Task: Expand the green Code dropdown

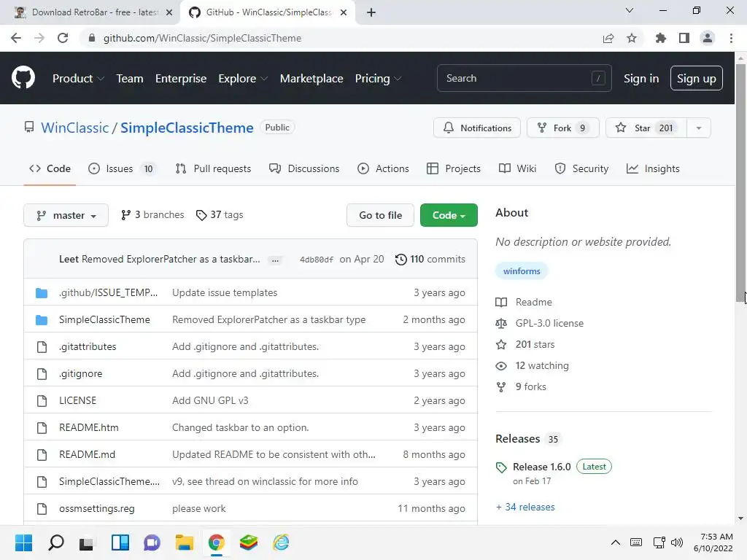Action: click(449, 215)
